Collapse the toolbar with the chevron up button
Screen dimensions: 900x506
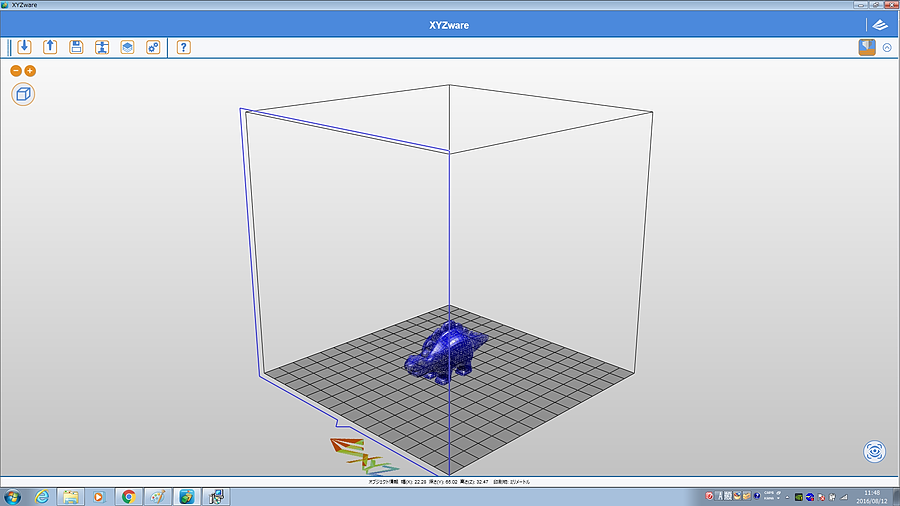pyautogui.click(x=887, y=48)
